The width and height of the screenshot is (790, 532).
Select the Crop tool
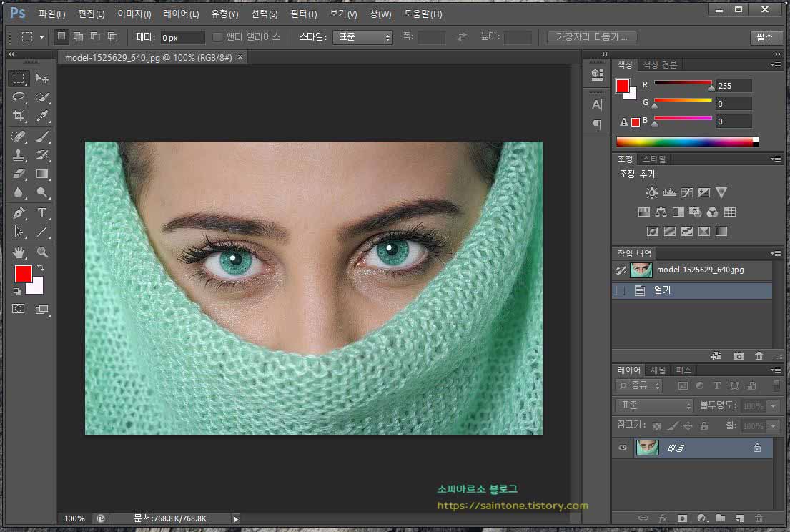pyautogui.click(x=19, y=116)
